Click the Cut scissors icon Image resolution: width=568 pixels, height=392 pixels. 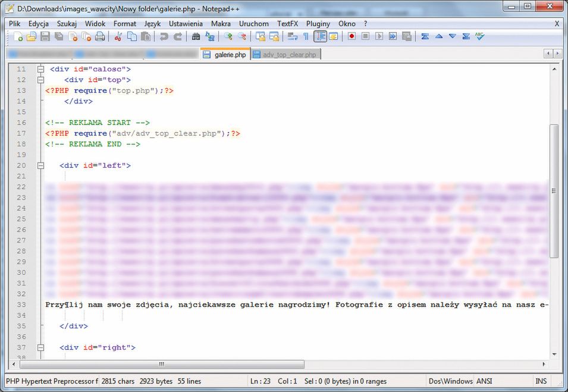[118, 37]
